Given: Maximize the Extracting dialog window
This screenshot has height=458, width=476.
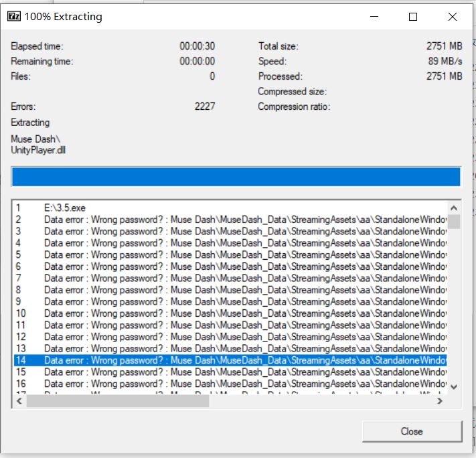Looking at the screenshot, I should [413, 17].
